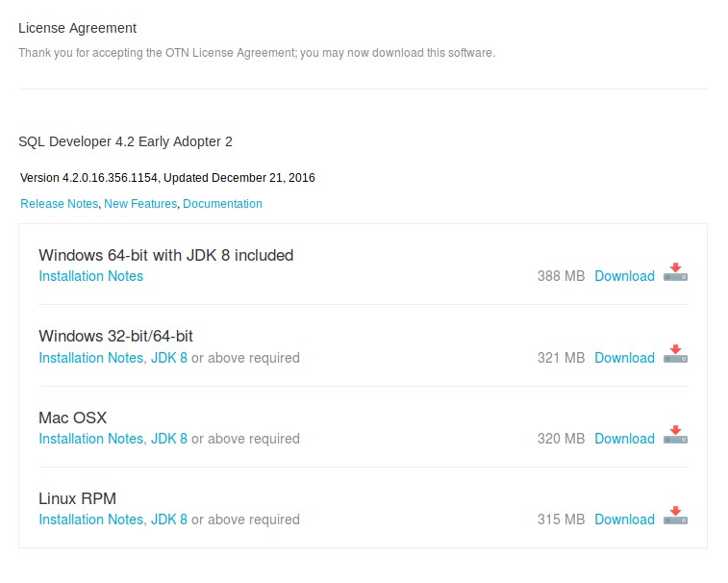Click the SQL Developer 4.2 Early Adopter heading
This screenshot has width=728, height=583.
[x=125, y=141]
